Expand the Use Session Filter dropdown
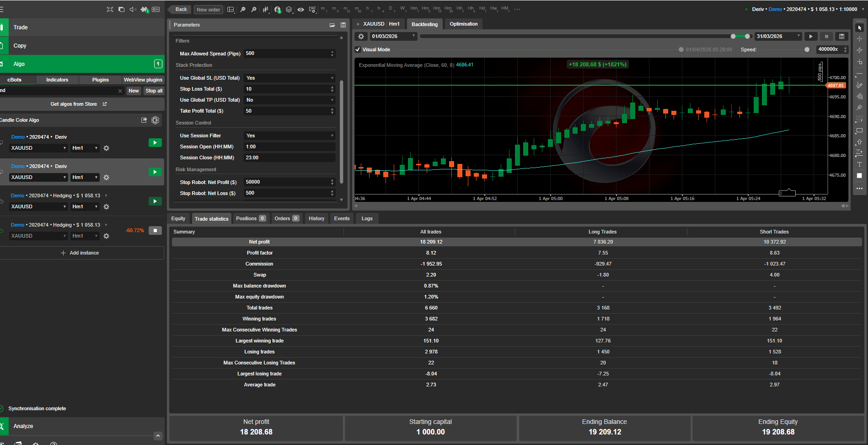This screenshot has height=445, width=868. [289, 136]
